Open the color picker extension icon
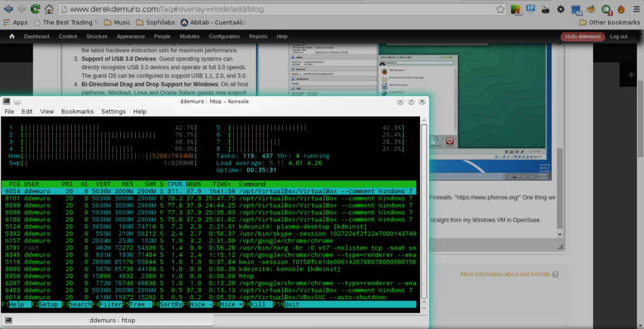Image resolution: width=644 pixels, height=329 pixels. (516, 9)
